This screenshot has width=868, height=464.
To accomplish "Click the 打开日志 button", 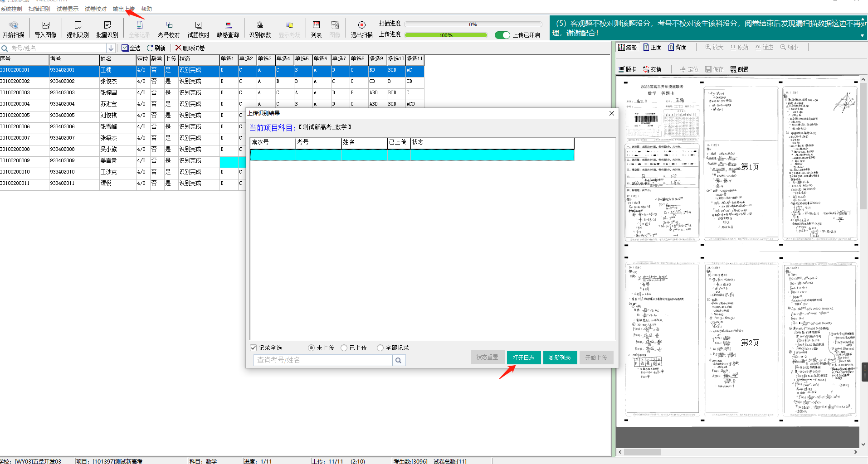I will coord(523,358).
